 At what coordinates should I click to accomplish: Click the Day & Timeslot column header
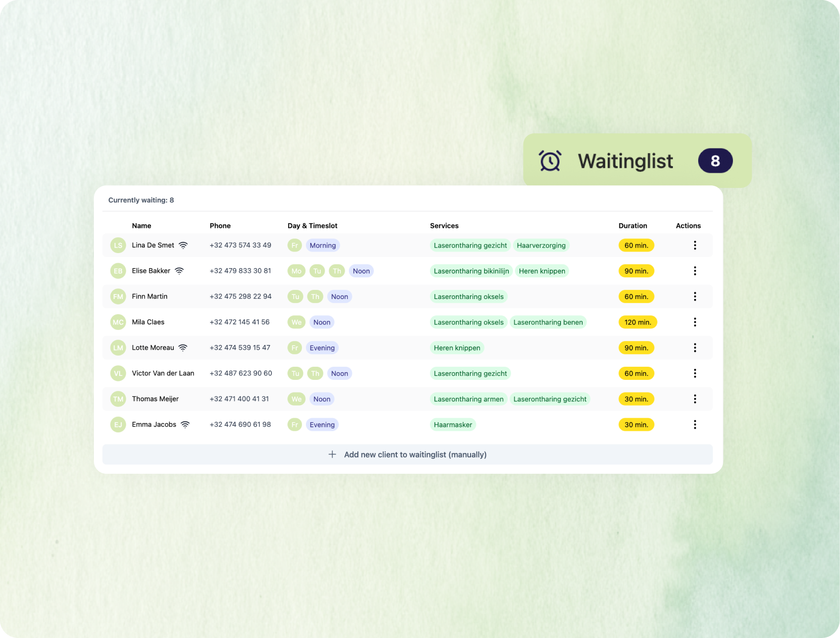coord(312,226)
